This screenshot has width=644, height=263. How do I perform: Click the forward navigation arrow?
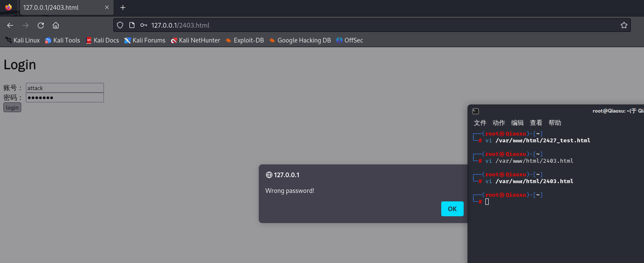(x=25, y=25)
